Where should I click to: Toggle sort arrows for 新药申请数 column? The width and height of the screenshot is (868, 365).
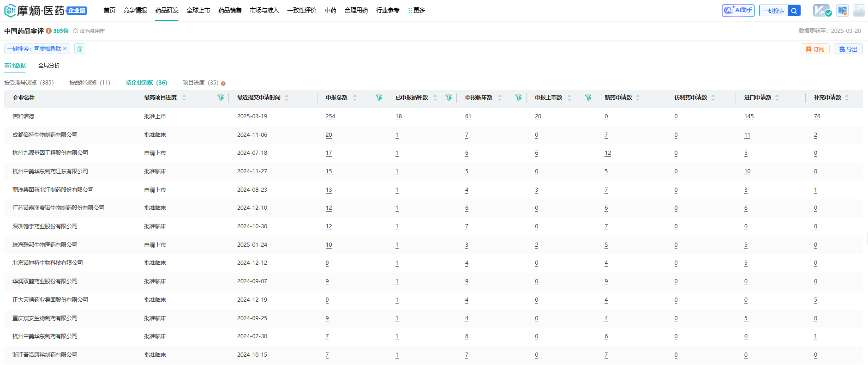[638, 97]
